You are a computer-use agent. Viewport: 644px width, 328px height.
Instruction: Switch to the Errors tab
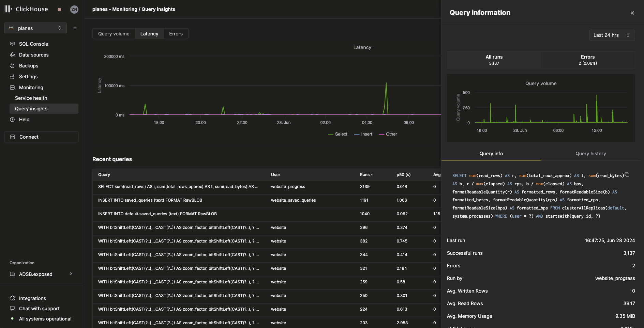(x=176, y=33)
